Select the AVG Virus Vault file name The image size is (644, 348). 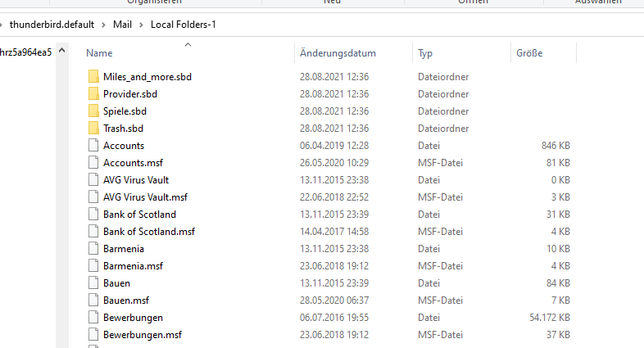(136, 180)
